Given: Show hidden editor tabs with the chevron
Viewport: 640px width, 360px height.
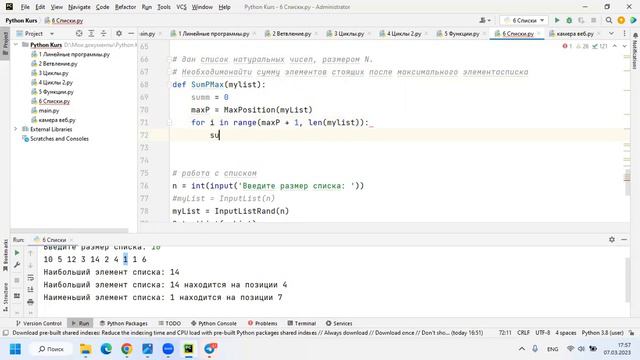Looking at the screenshot, I should tap(611, 33).
